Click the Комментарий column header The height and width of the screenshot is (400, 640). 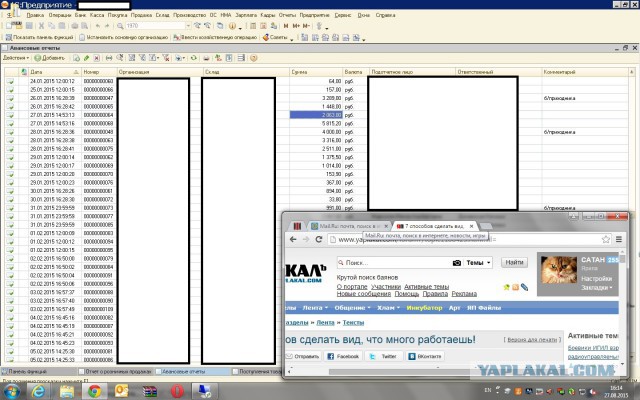(x=584, y=72)
